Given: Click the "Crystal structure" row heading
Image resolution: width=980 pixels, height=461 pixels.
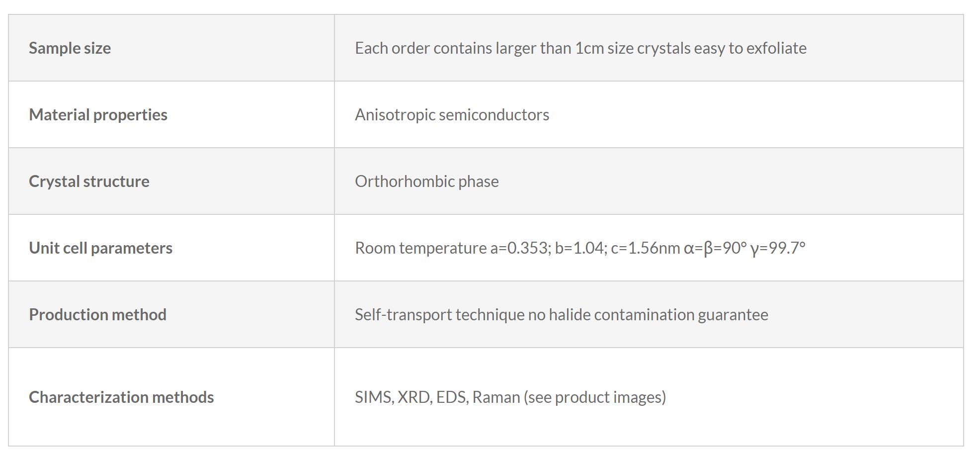Looking at the screenshot, I should point(89,182).
